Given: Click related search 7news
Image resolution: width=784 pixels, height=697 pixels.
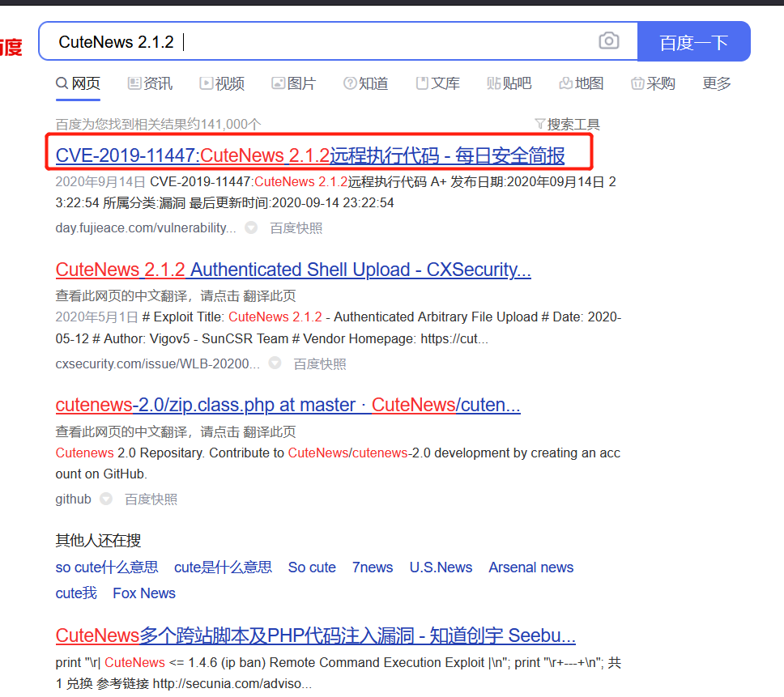Looking at the screenshot, I should point(373,567).
